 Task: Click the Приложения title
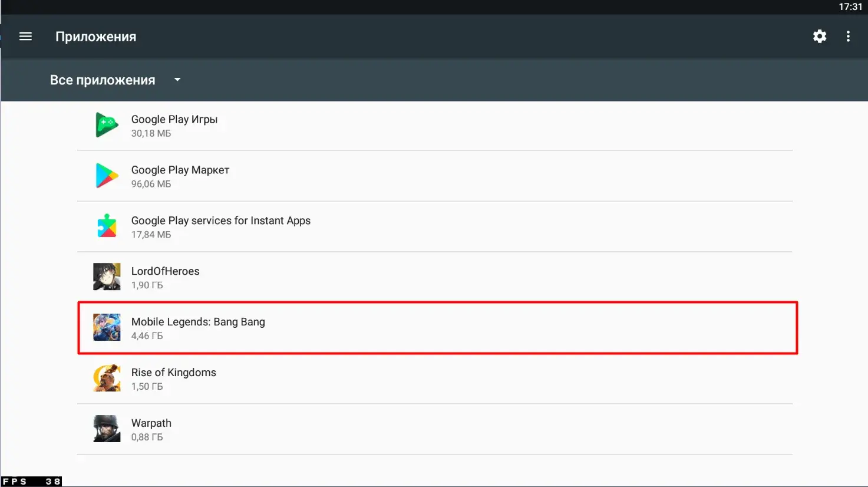(x=96, y=37)
